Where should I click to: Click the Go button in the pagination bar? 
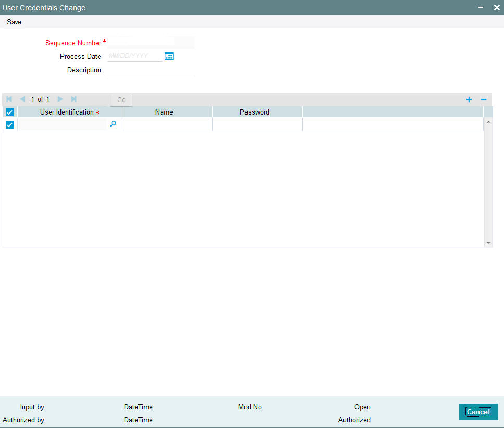(x=121, y=100)
